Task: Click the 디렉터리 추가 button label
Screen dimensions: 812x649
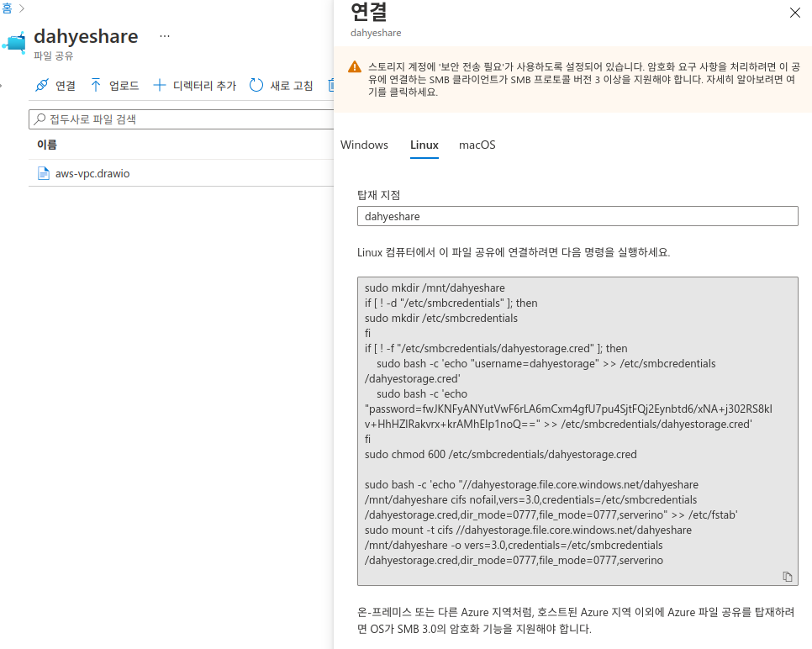Action: [x=204, y=86]
